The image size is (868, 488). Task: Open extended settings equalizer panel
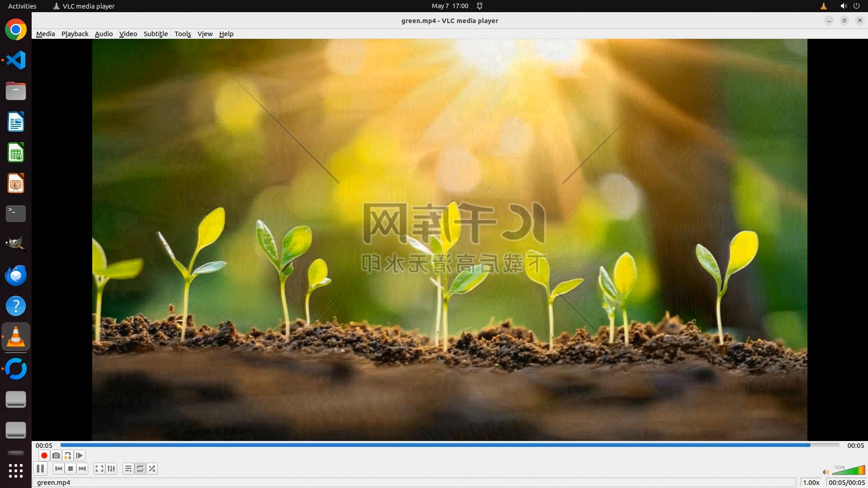(111, 469)
